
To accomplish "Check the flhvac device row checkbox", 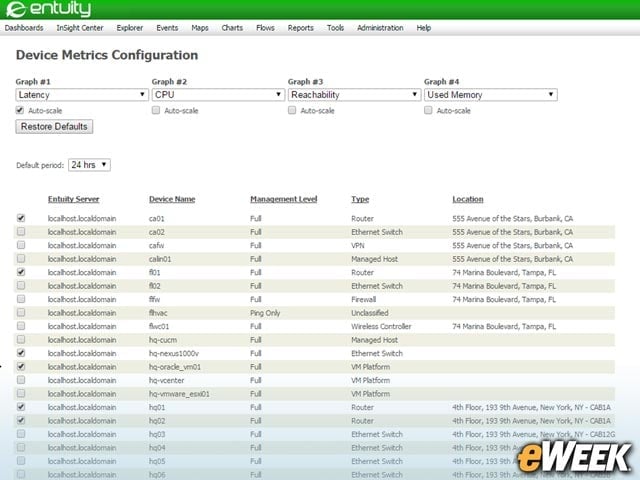I will pyautogui.click(x=21, y=312).
